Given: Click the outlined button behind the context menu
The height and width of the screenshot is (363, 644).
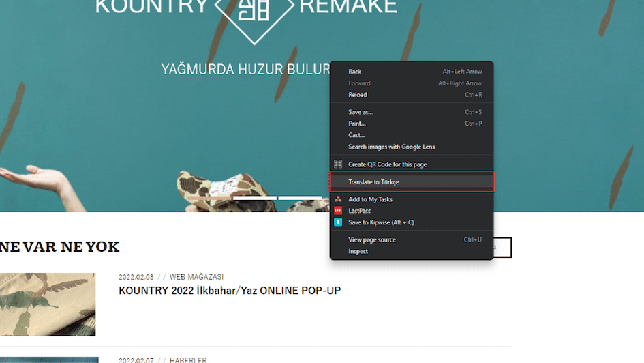Looking at the screenshot, I should point(502,248).
